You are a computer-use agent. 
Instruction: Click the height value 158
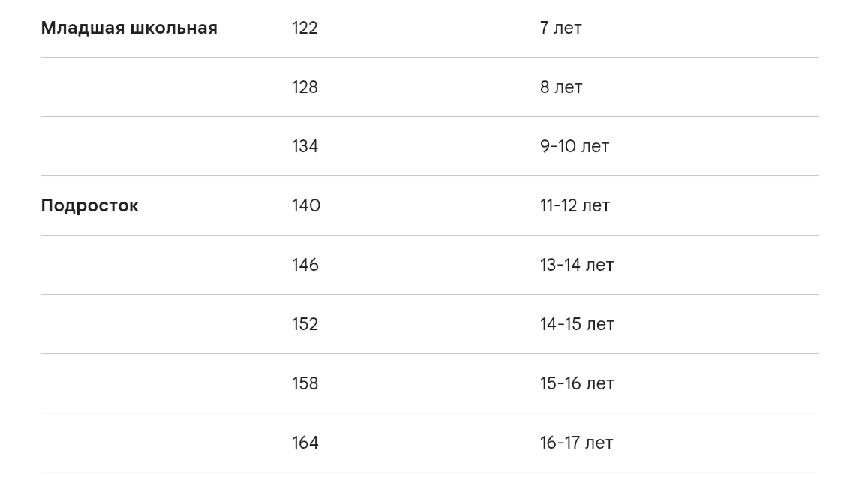pyautogui.click(x=305, y=383)
